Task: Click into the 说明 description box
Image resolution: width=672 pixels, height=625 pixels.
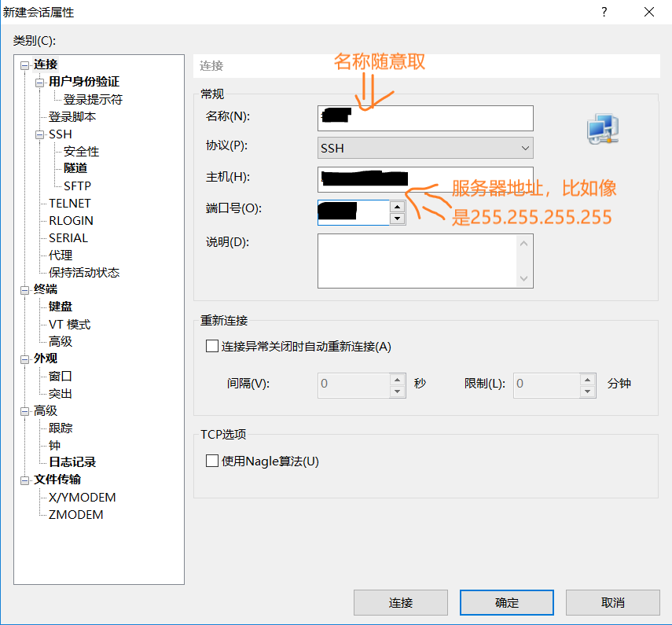Action: coord(417,261)
